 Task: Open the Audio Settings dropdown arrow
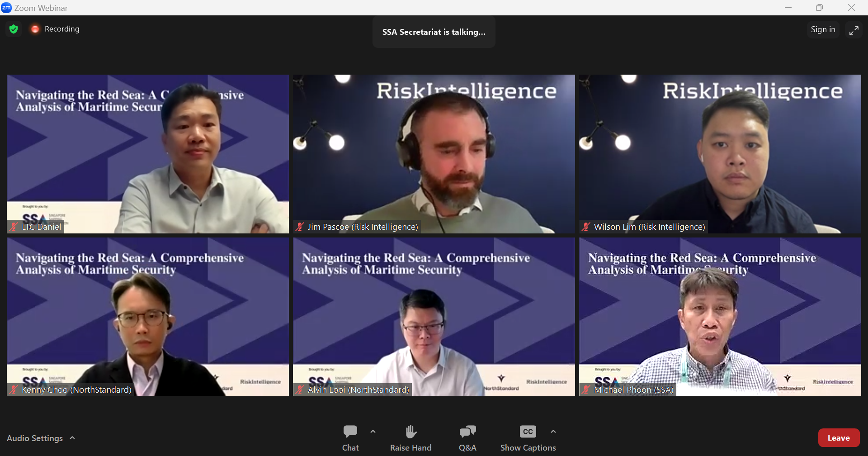[72, 438]
